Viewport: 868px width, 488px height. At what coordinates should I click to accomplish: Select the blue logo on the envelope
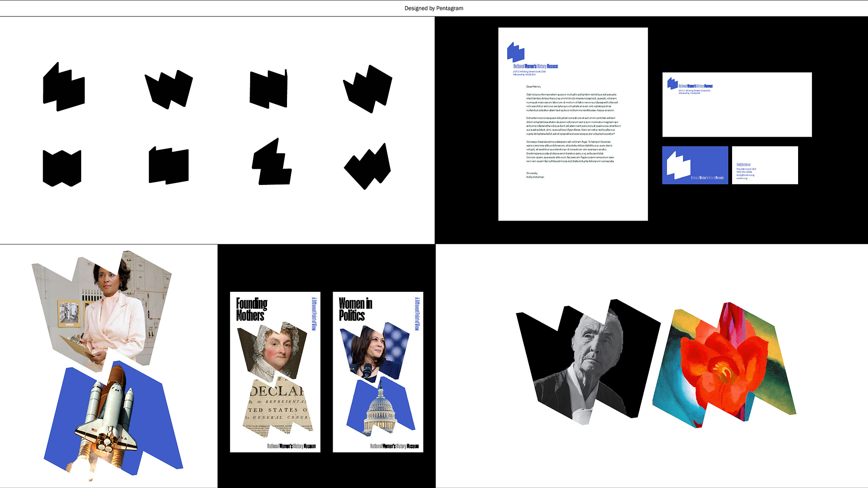click(x=673, y=83)
